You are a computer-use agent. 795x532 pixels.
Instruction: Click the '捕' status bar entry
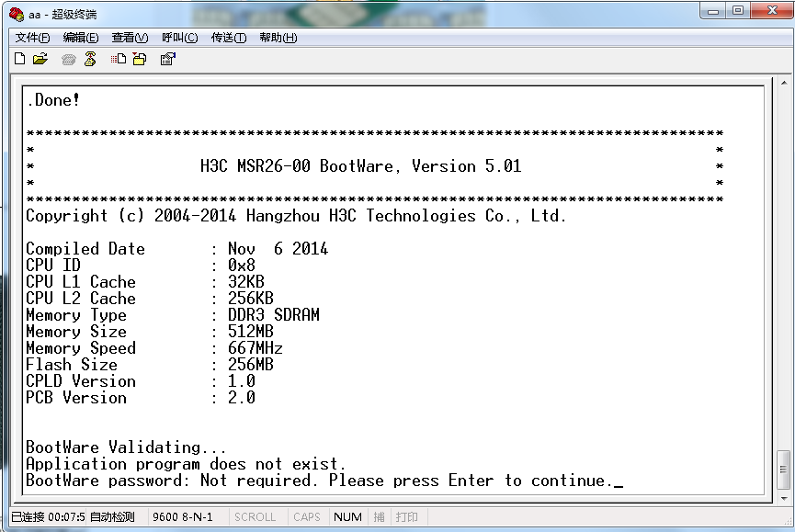tap(379, 516)
